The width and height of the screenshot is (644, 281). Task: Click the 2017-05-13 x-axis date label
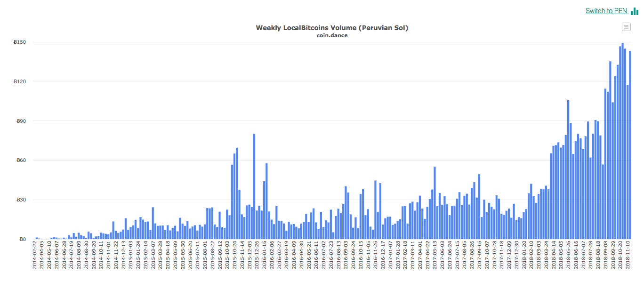(435, 256)
